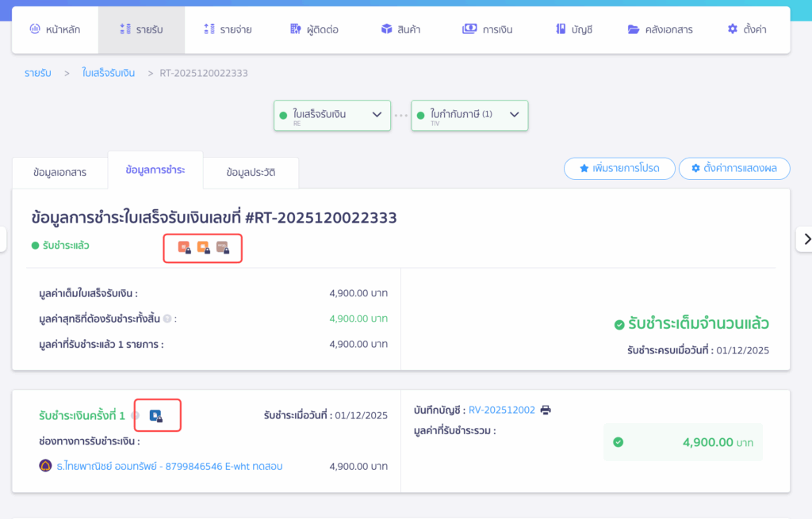This screenshot has height=519, width=812.
Task: Click the green checkmark beside the 4,900.00 total
Action: pyautogui.click(x=619, y=442)
